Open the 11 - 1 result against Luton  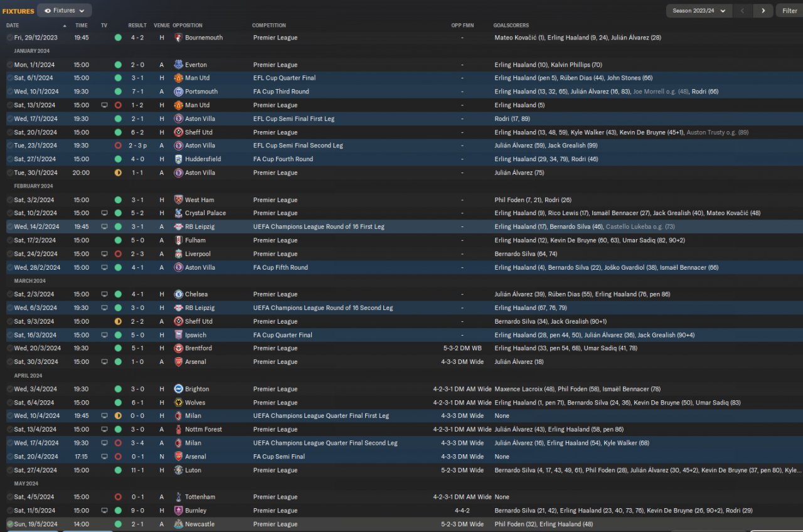point(139,470)
